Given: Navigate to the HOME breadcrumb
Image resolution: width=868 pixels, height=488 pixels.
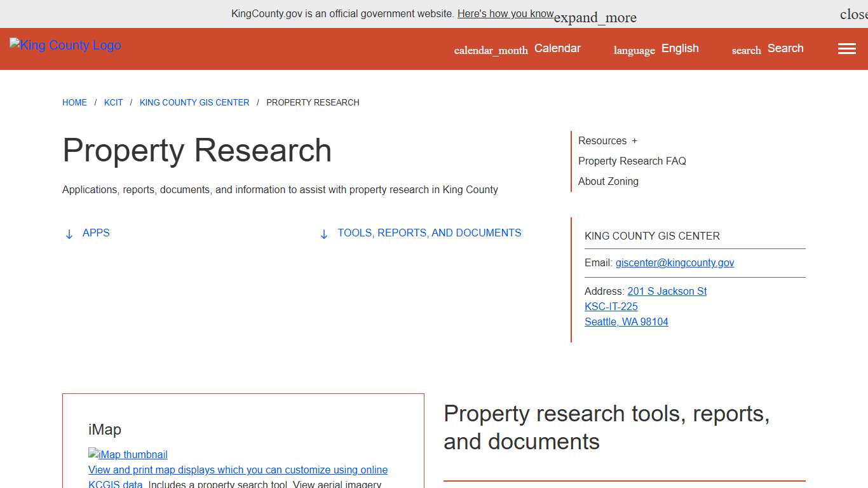Looking at the screenshot, I should coord(74,102).
